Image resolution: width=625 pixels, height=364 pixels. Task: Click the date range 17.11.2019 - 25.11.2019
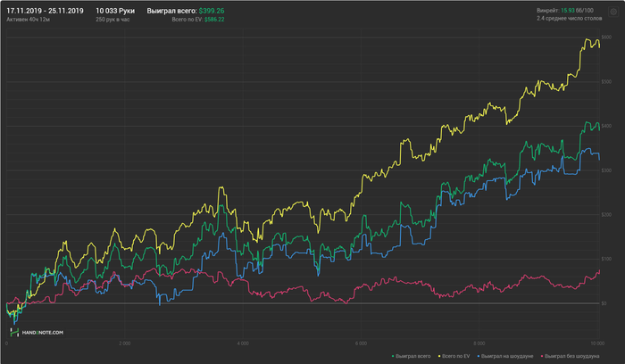tap(45, 11)
